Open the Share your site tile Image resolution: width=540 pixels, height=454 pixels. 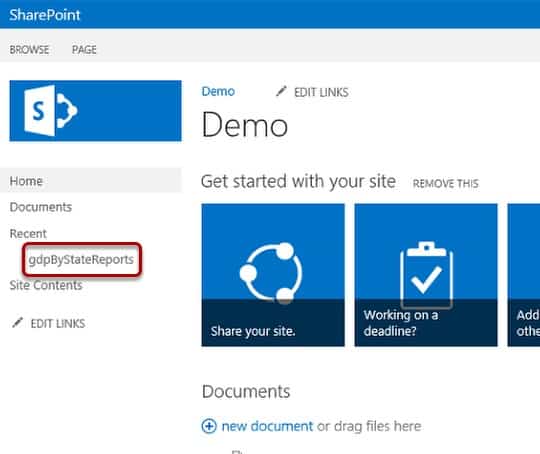(x=273, y=275)
